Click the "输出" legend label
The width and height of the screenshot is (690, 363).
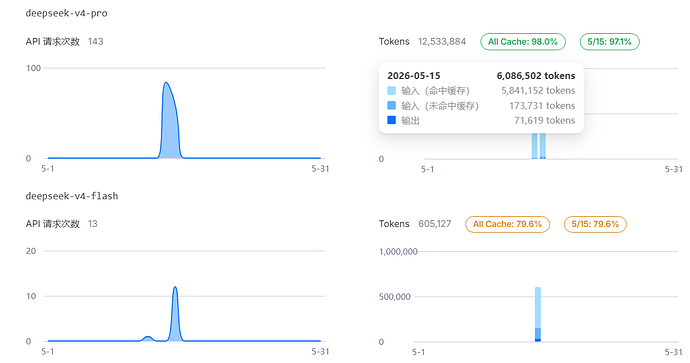click(x=410, y=120)
